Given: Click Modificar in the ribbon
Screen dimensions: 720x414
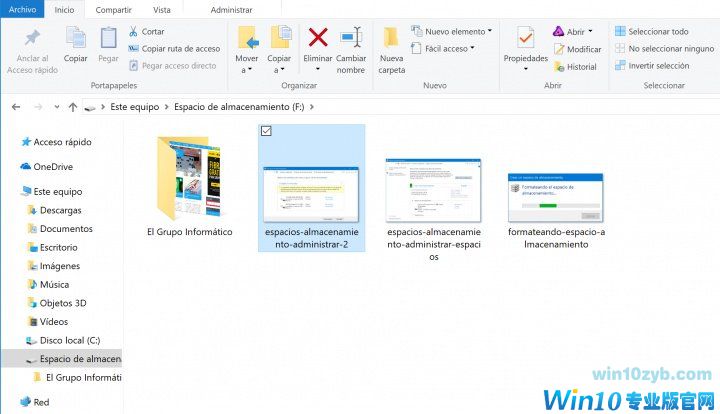Looking at the screenshot, I should click(x=578, y=49).
